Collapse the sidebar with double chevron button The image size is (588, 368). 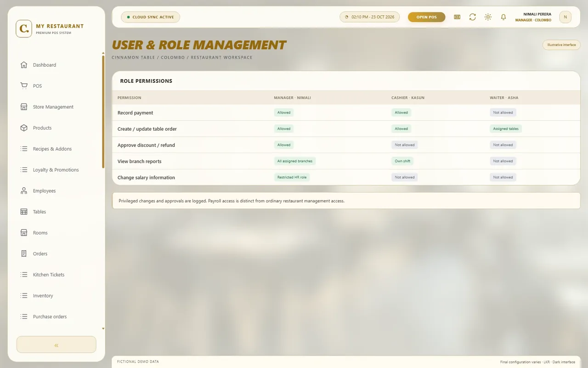[x=57, y=345]
